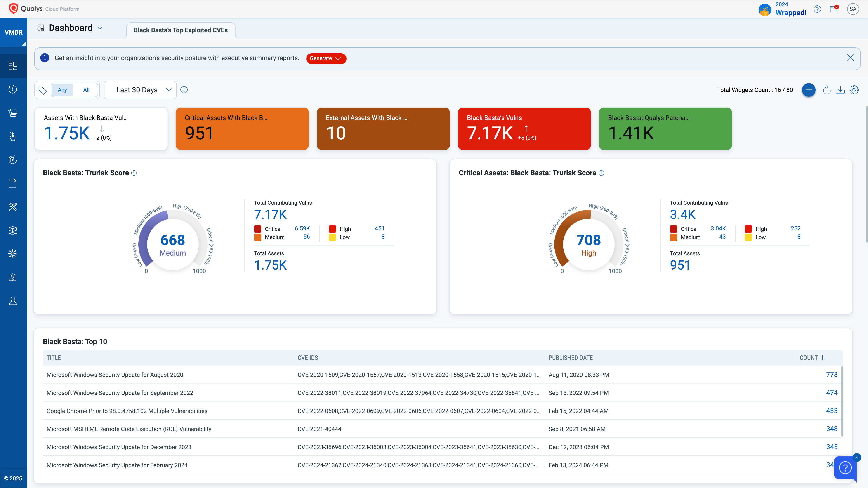The height and width of the screenshot is (488, 868).
Task: Open the Dashboard icon in the left sidebar
Action: [13, 66]
